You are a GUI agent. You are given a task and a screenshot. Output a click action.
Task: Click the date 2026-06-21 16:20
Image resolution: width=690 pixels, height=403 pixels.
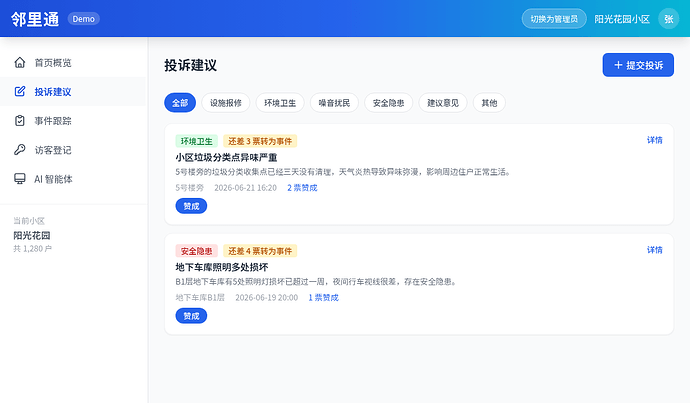pyautogui.click(x=246, y=188)
